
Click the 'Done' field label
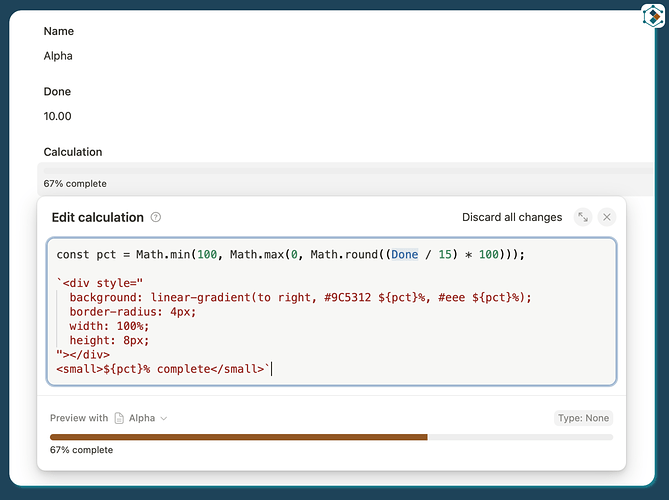57,91
